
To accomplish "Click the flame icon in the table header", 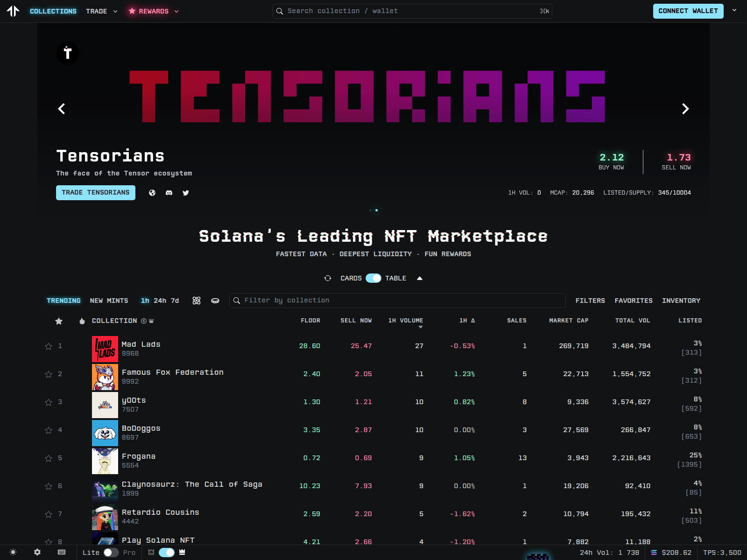I will pyautogui.click(x=82, y=321).
